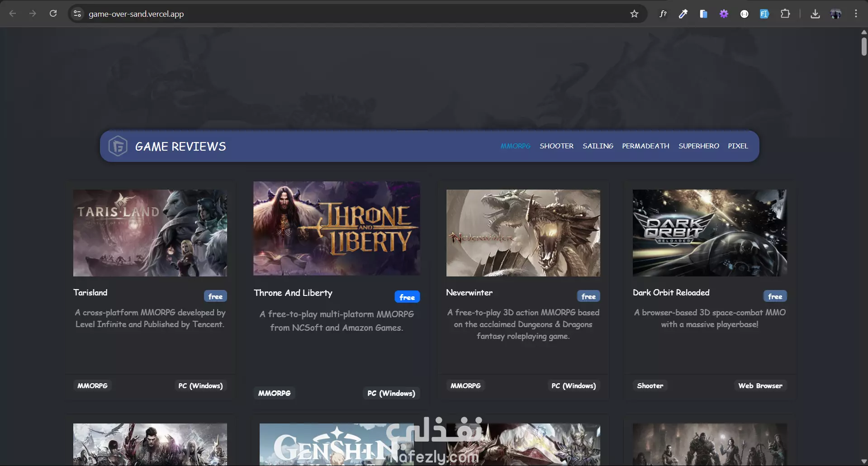Select the SHOOTER category in navbar
The height and width of the screenshot is (466, 868).
coord(556,146)
